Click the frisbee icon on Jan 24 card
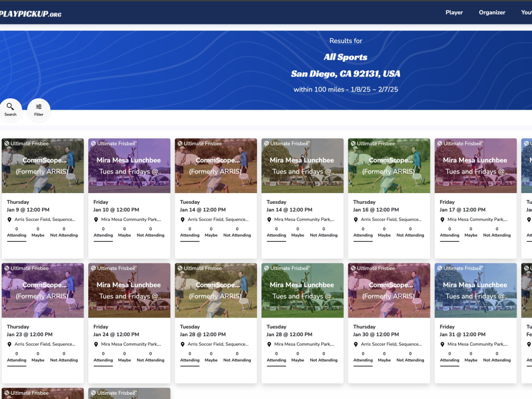532x399 pixels. [93, 268]
